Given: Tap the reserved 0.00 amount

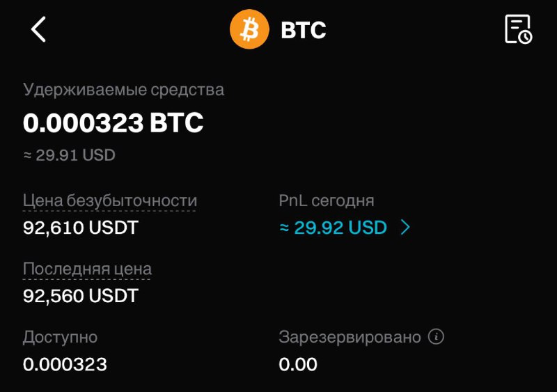Looking at the screenshot, I should coord(298,364).
